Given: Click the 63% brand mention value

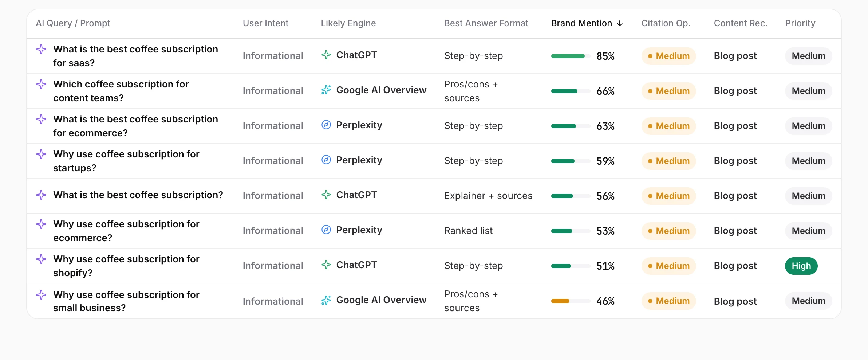Looking at the screenshot, I should tap(605, 126).
